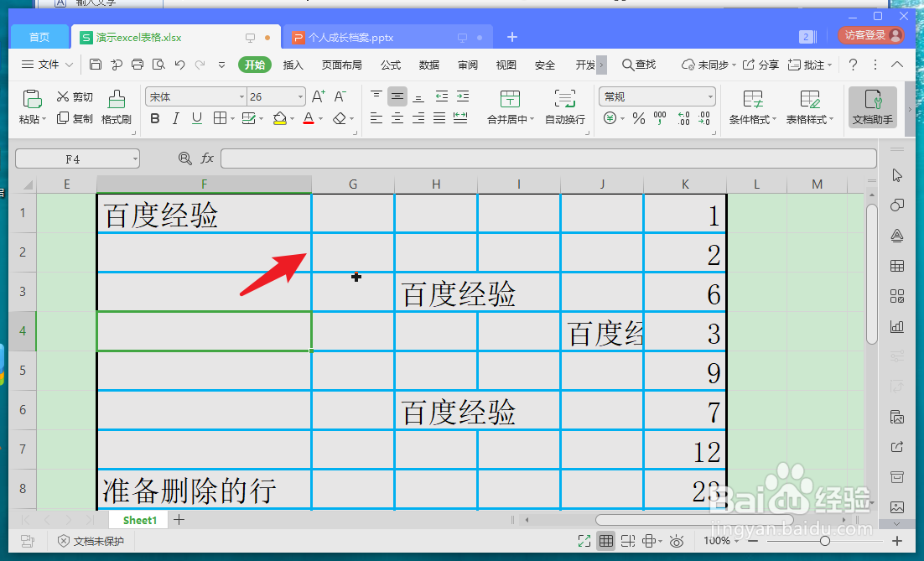
Task: Toggle Underline formatting
Action: coord(197,118)
